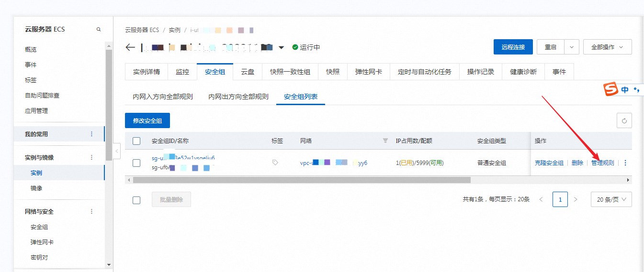The width and height of the screenshot is (644, 272).
Task: Open 自助问题排查 in the sidebar
Action: [x=42, y=95]
